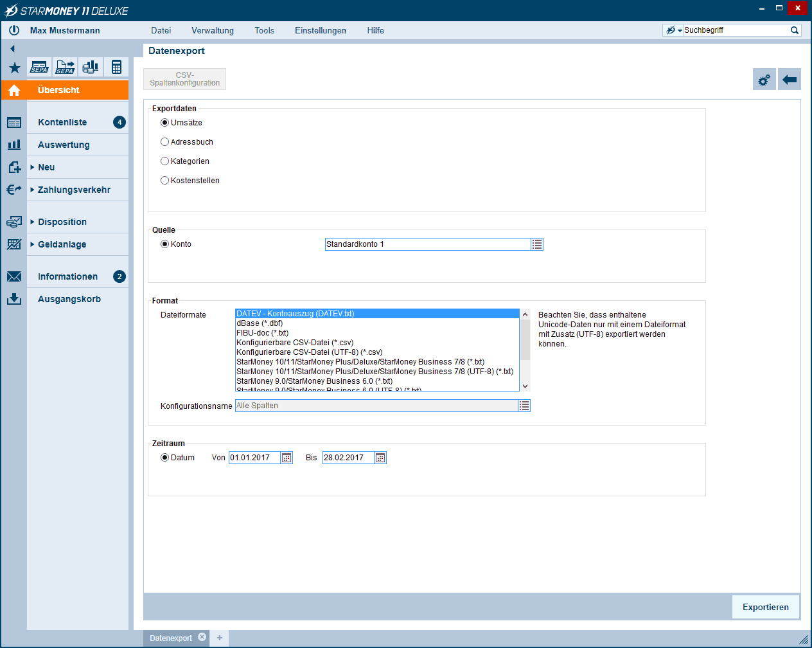
Task: Click the Von date field
Action: 255,458
